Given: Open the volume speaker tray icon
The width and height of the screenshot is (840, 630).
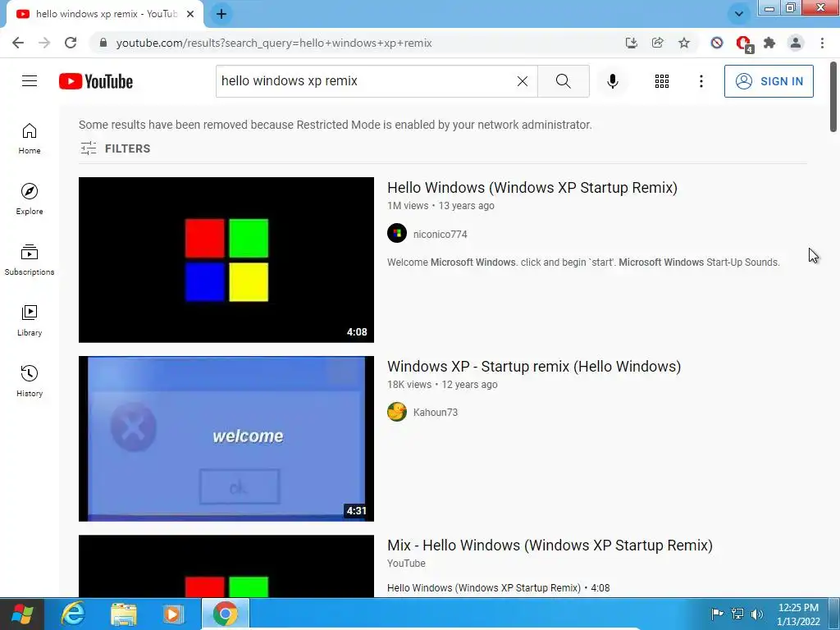Looking at the screenshot, I should click(x=757, y=614).
